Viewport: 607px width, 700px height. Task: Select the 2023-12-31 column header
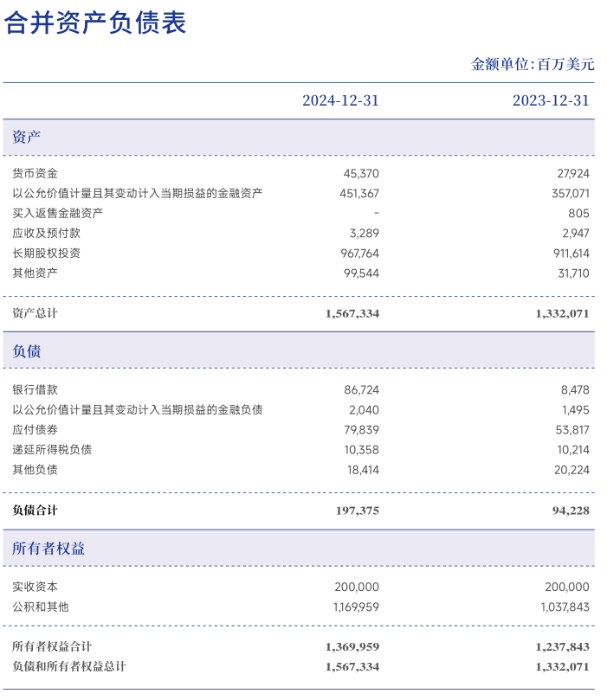click(551, 100)
